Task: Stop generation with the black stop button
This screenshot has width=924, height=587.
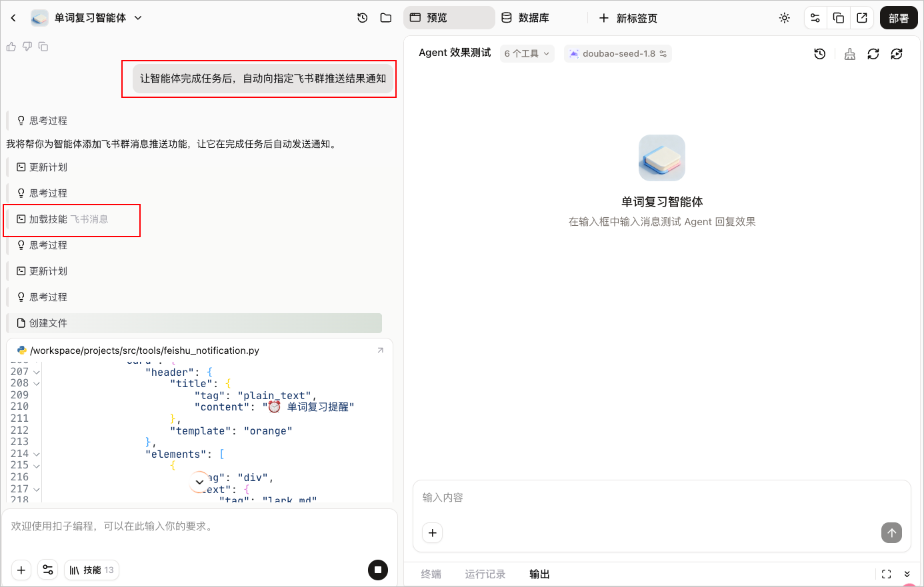Action: (378, 570)
